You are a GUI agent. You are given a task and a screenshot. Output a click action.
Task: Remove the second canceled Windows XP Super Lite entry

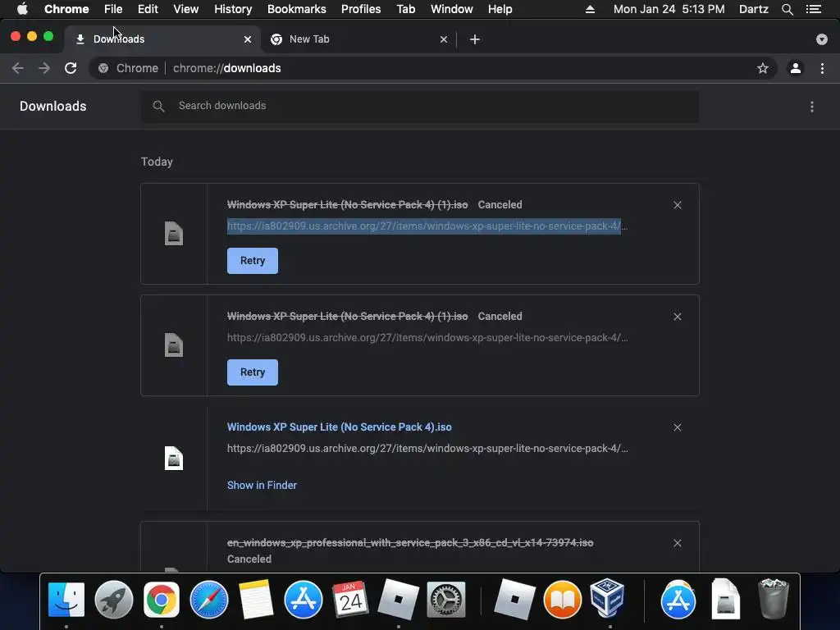click(677, 317)
